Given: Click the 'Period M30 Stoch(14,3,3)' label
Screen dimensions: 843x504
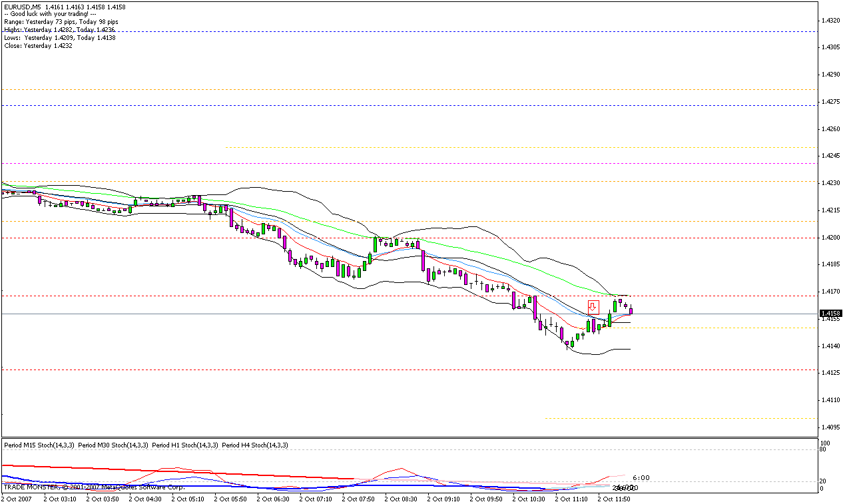Looking at the screenshot, I should point(113,445).
